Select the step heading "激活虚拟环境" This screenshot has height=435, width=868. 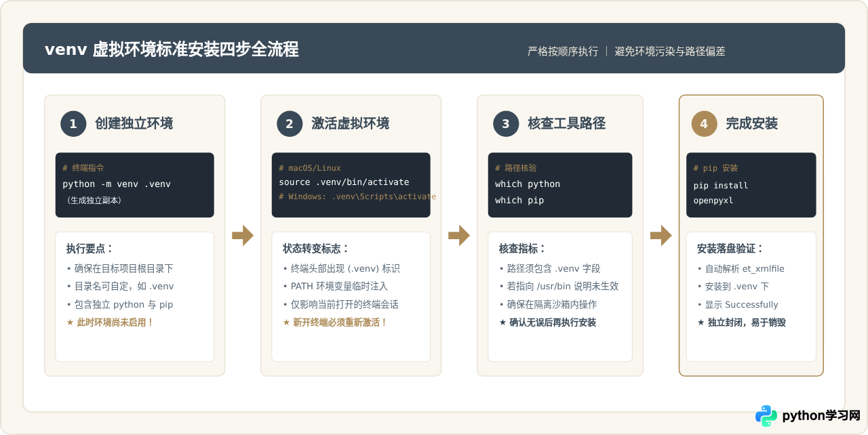351,123
